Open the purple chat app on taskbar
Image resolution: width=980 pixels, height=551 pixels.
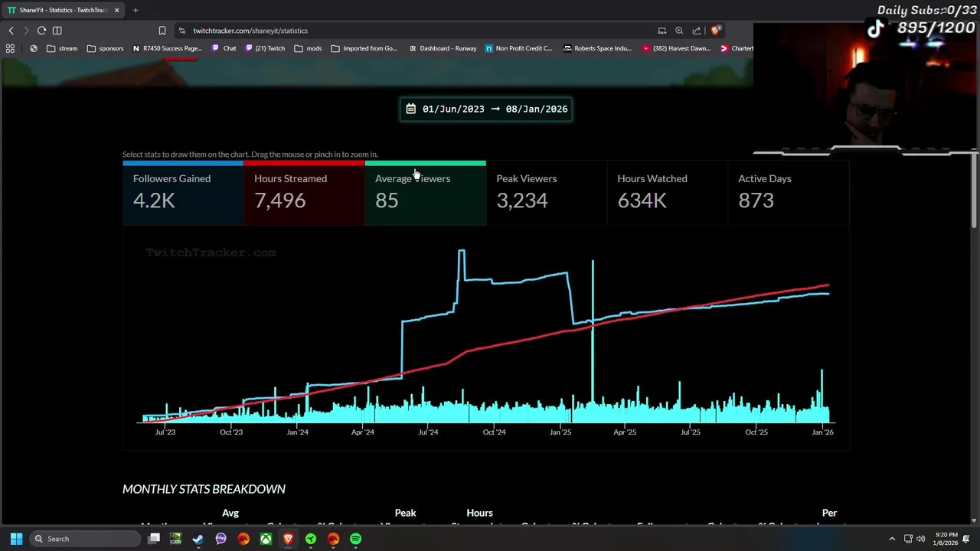point(221,539)
